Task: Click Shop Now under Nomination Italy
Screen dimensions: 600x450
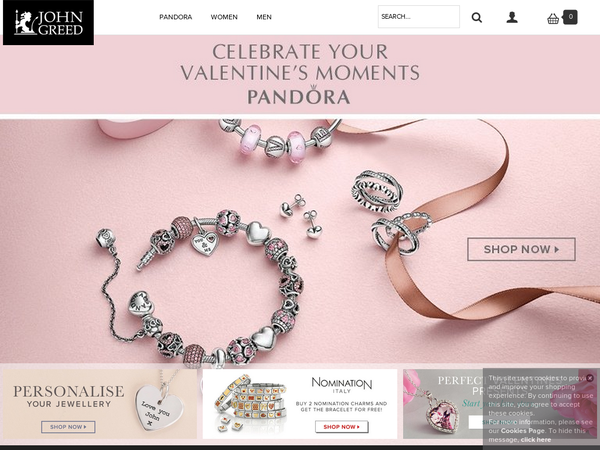Action: [x=342, y=427]
